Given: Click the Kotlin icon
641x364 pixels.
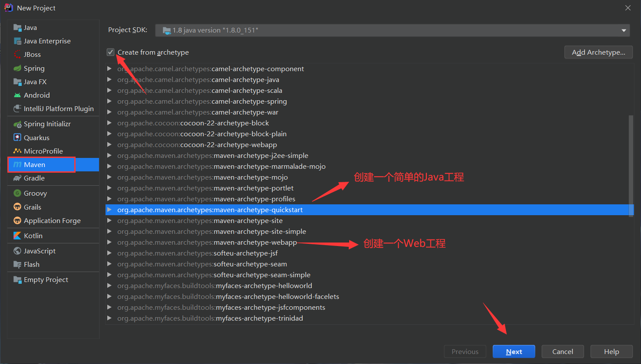Looking at the screenshot, I should point(17,236).
